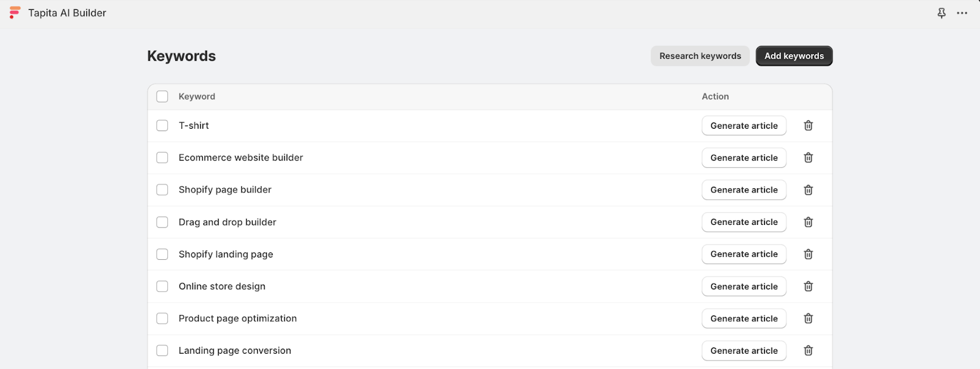Viewport: 980px width, 369px height.
Task: Select the Shopify page builder checkbox
Action: click(162, 190)
